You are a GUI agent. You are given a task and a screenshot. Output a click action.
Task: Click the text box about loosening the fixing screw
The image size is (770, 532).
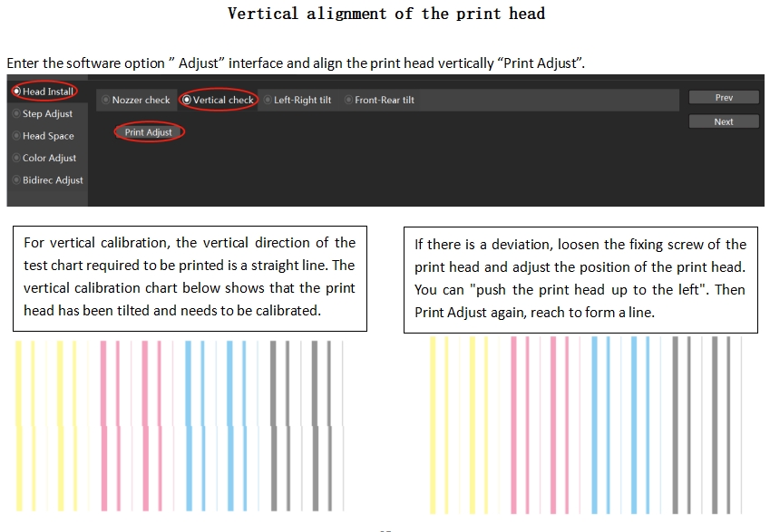tap(580, 277)
